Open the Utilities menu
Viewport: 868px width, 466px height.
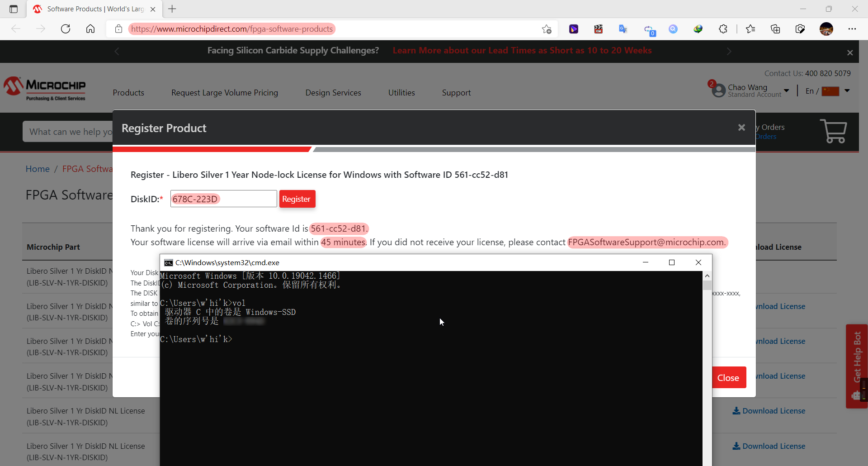click(401, 93)
